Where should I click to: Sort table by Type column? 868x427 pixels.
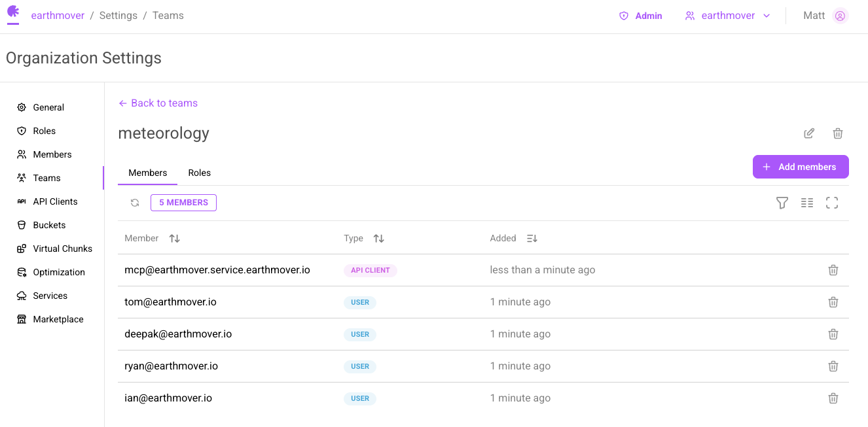[x=378, y=239]
